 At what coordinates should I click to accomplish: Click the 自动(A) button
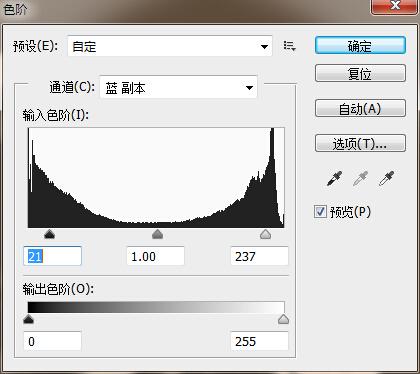click(x=360, y=108)
